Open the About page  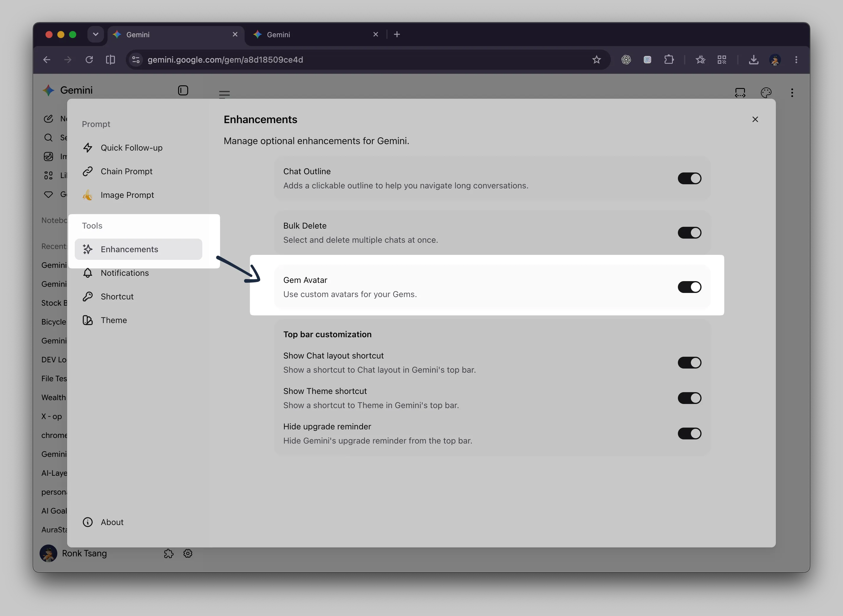(x=139, y=522)
